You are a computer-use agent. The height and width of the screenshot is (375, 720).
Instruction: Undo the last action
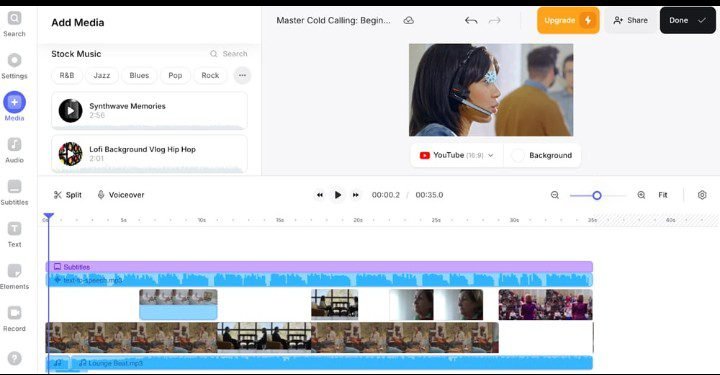click(x=471, y=20)
